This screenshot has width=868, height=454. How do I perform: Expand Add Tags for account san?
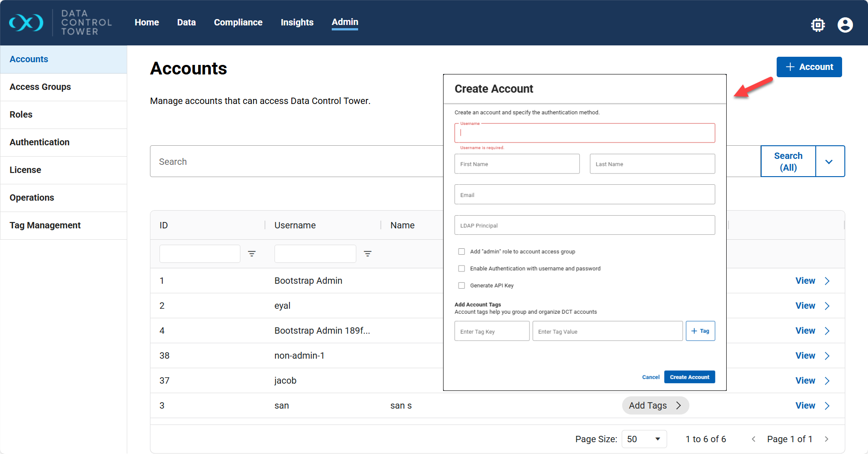pyautogui.click(x=655, y=405)
